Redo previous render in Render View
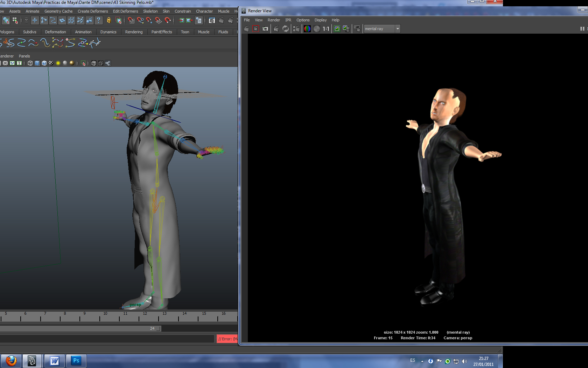The width and height of the screenshot is (588, 368). click(x=246, y=29)
